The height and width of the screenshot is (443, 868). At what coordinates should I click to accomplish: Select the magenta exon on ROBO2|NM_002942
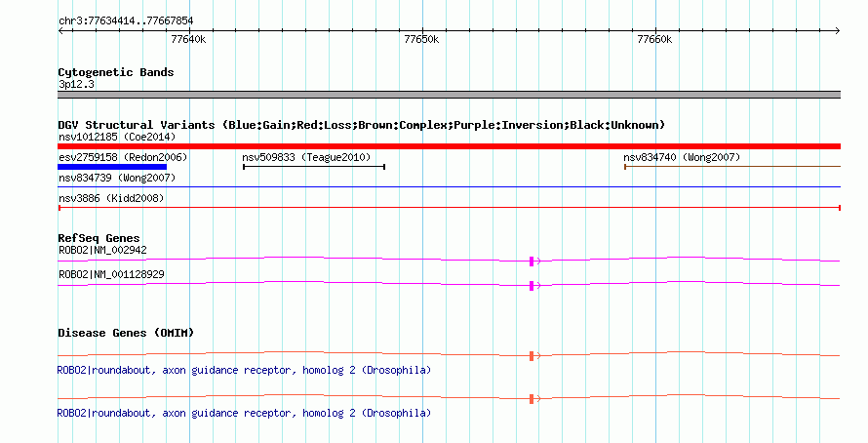[532, 262]
